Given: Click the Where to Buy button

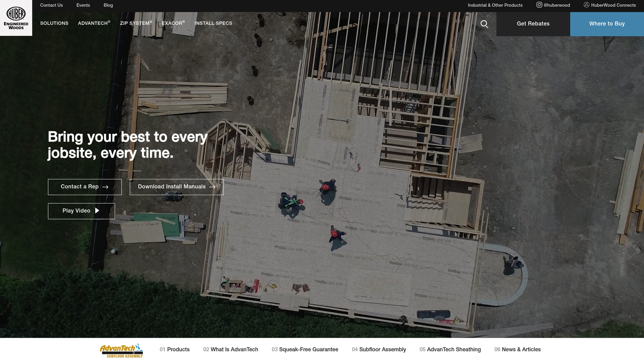Looking at the screenshot, I should [607, 24].
